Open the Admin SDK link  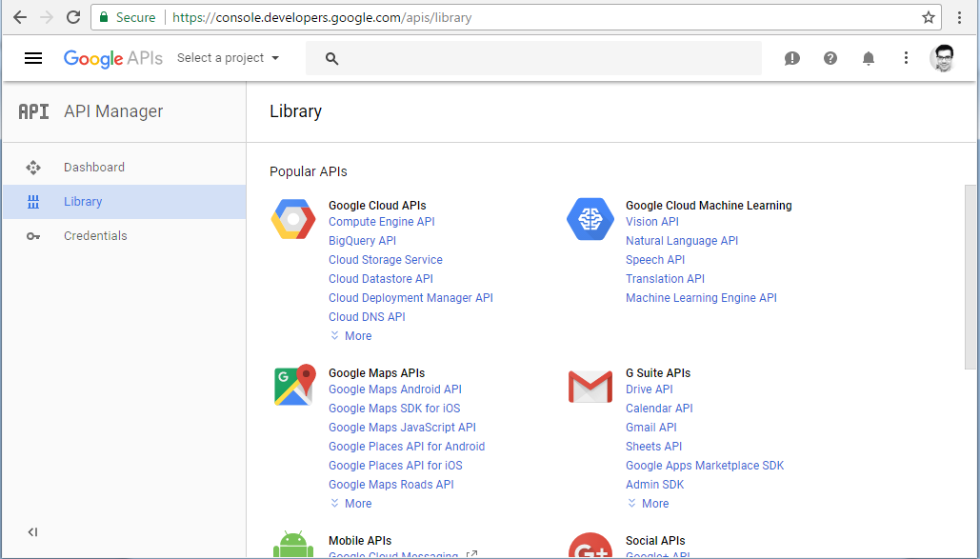click(x=655, y=485)
